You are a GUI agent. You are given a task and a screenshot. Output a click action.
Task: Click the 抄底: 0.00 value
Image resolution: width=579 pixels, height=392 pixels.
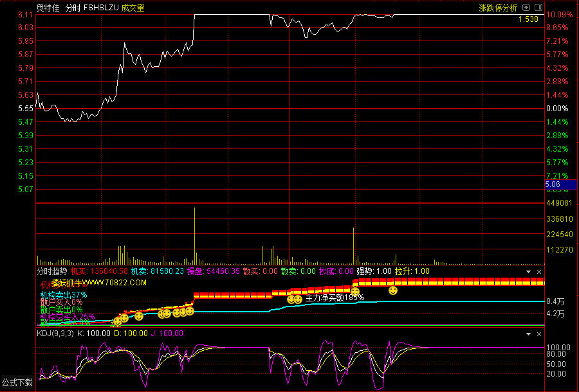coord(336,271)
